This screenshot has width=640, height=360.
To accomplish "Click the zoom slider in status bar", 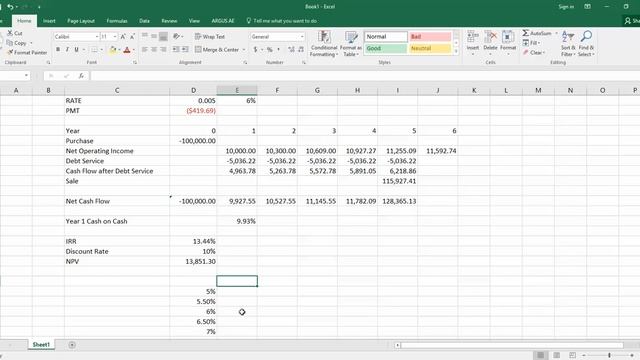I will coord(609,356).
